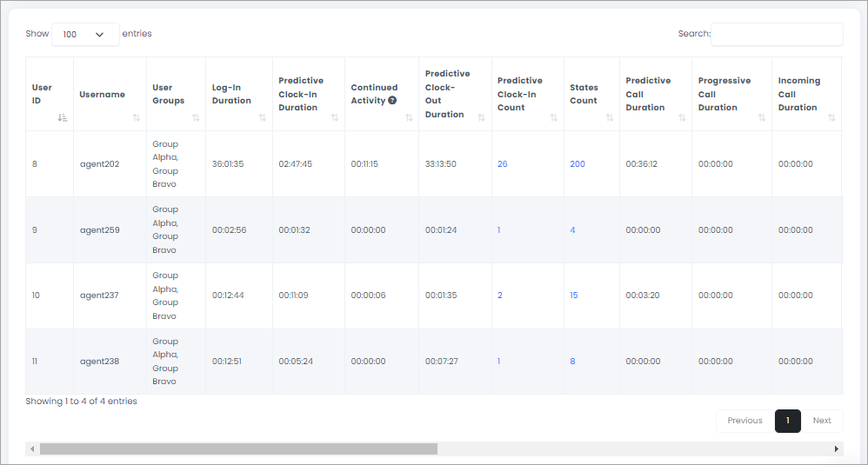Select the States Count column header
This screenshot has width=868, height=465.
(x=591, y=94)
